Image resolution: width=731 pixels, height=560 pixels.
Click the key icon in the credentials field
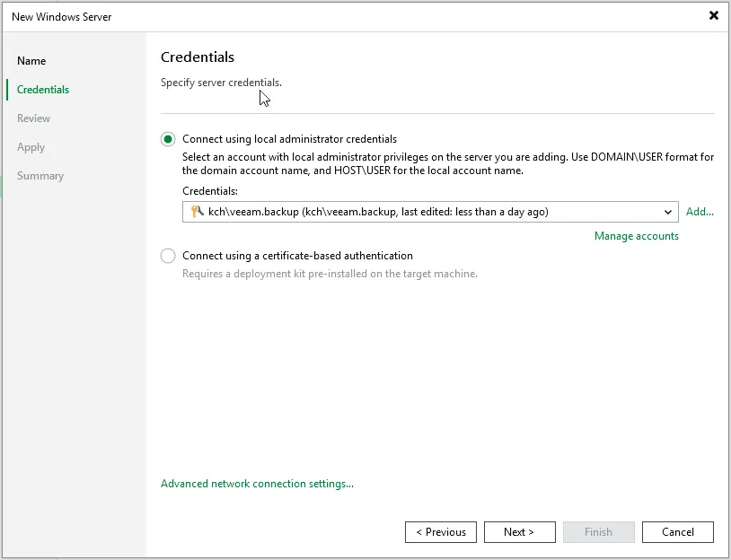coord(197,212)
